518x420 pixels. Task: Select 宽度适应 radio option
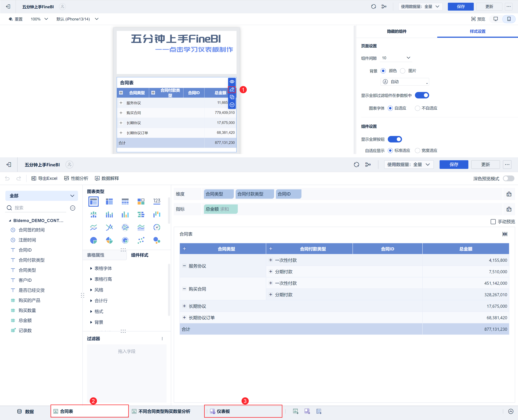click(417, 151)
